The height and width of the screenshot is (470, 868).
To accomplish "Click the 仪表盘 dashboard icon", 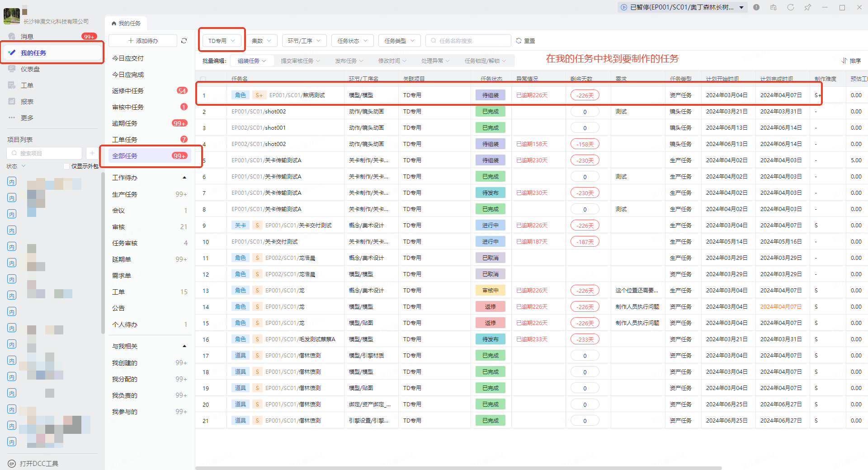I will [x=12, y=69].
